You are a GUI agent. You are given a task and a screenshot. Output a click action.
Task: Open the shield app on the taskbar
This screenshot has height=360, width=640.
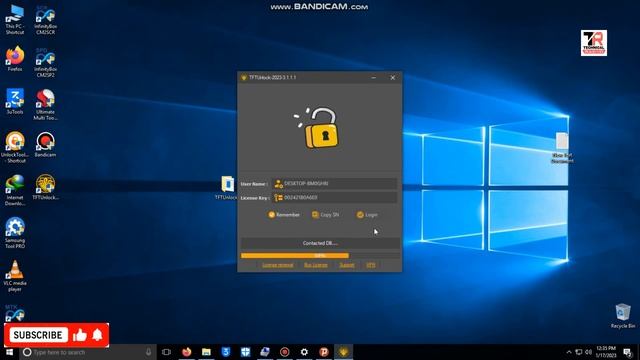[245, 352]
